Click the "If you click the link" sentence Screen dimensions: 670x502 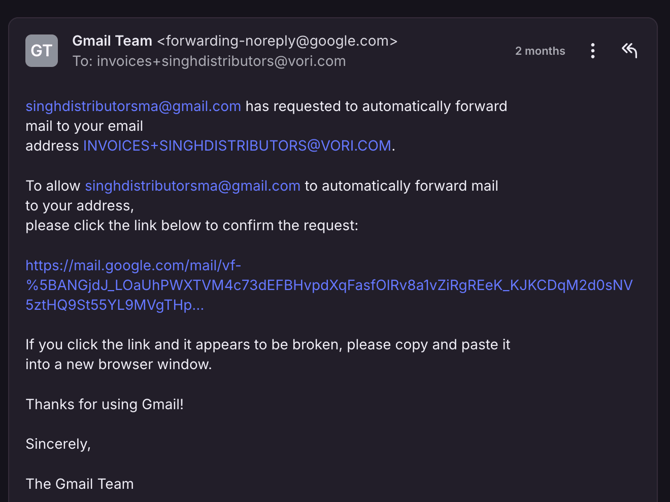(x=268, y=345)
